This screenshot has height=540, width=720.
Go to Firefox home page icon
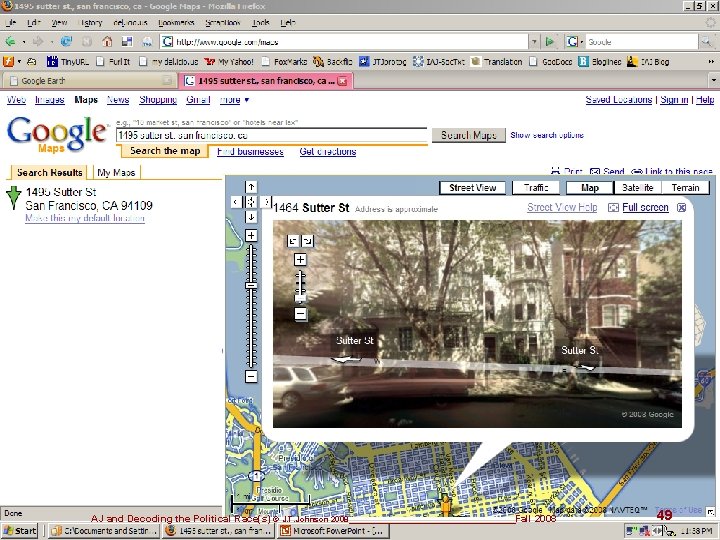coord(107,42)
